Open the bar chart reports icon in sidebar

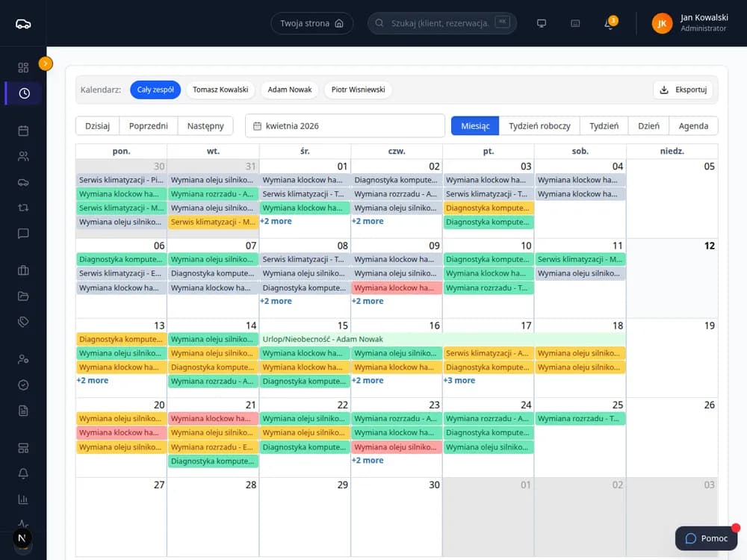coord(23,499)
